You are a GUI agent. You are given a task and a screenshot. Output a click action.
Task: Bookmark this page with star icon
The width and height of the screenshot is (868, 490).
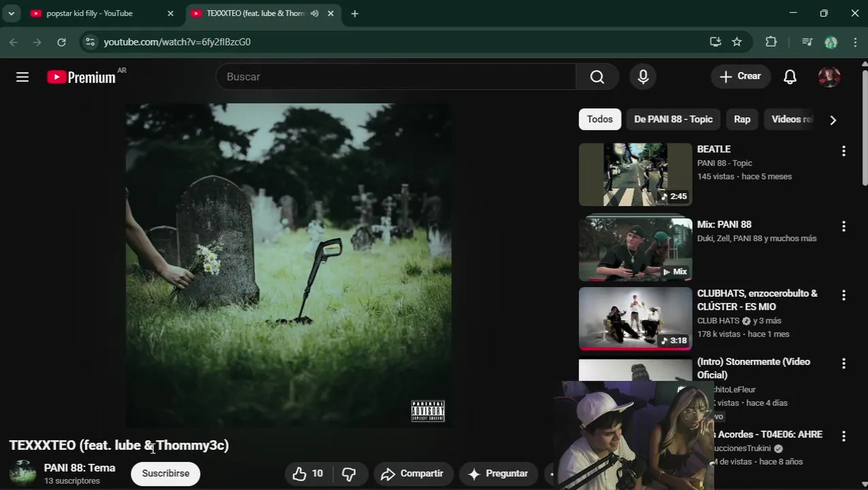pos(737,42)
